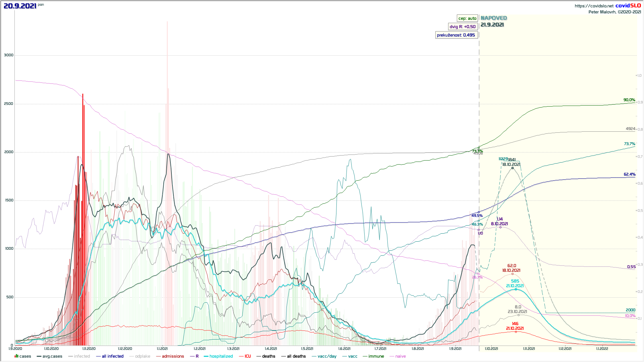Open the covidslo.net link

tap(594, 6)
